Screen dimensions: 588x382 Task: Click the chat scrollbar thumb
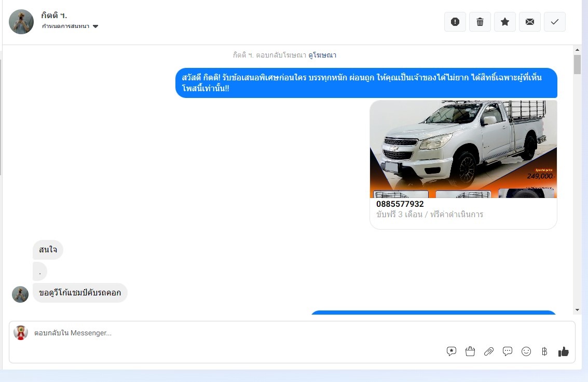click(x=577, y=64)
